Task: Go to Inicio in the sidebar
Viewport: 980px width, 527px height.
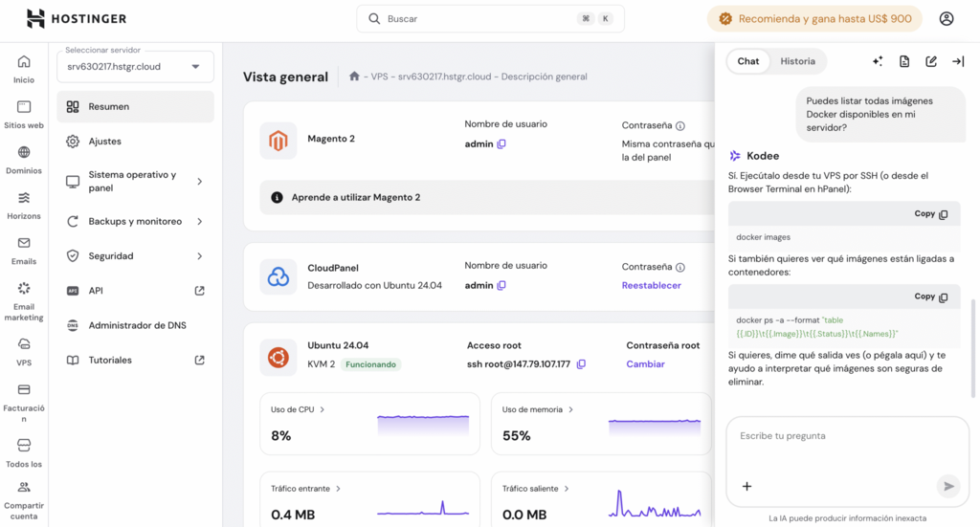Action: [x=24, y=69]
